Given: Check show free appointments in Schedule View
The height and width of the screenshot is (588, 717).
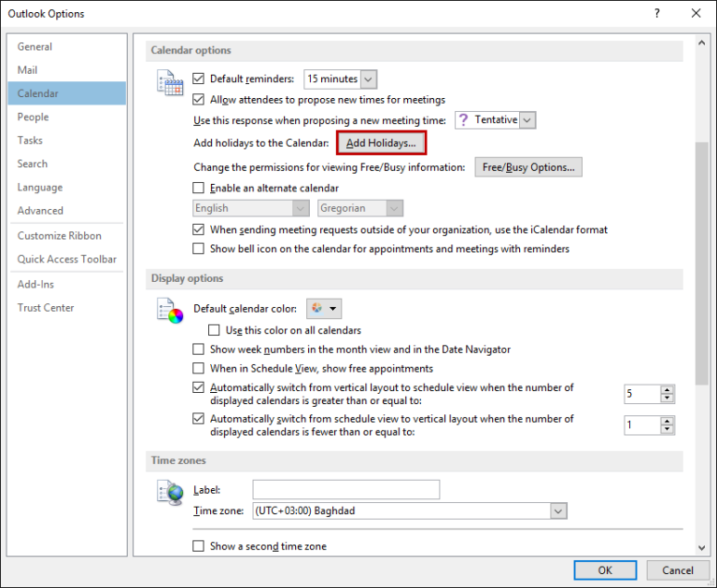Looking at the screenshot, I should pyautogui.click(x=198, y=369).
